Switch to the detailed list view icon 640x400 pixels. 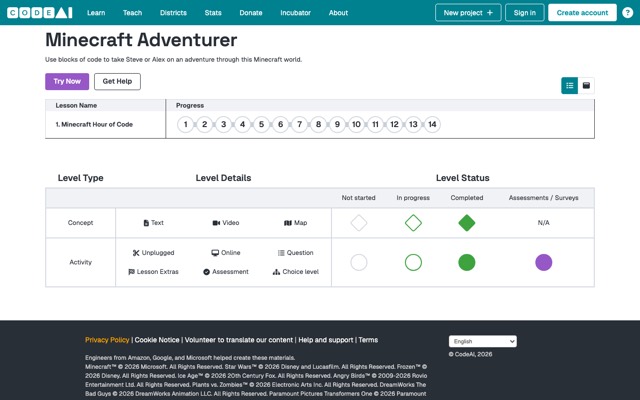(x=569, y=85)
